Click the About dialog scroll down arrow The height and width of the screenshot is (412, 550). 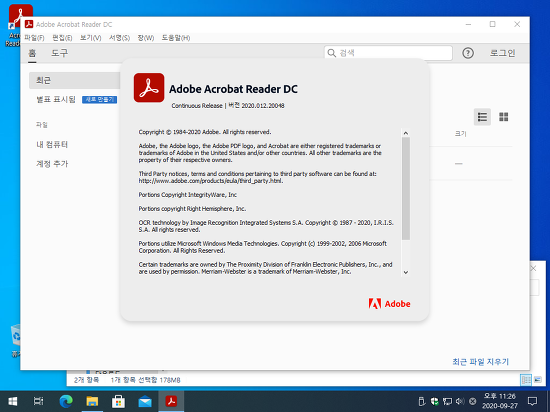(x=406, y=272)
